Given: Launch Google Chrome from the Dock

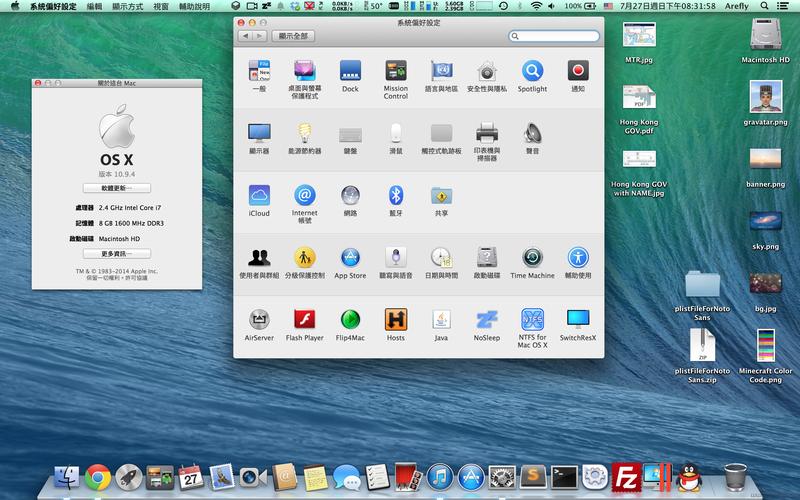Looking at the screenshot, I should coord(97,478).
